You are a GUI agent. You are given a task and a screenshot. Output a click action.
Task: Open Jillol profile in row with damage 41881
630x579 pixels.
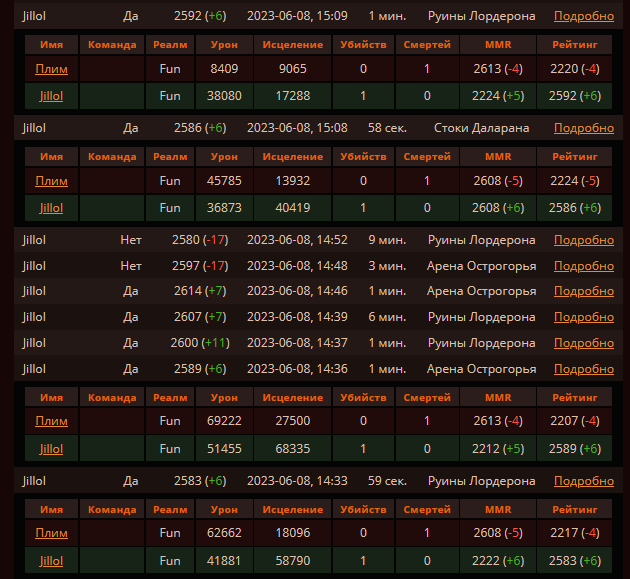click(x=51, y=561)
